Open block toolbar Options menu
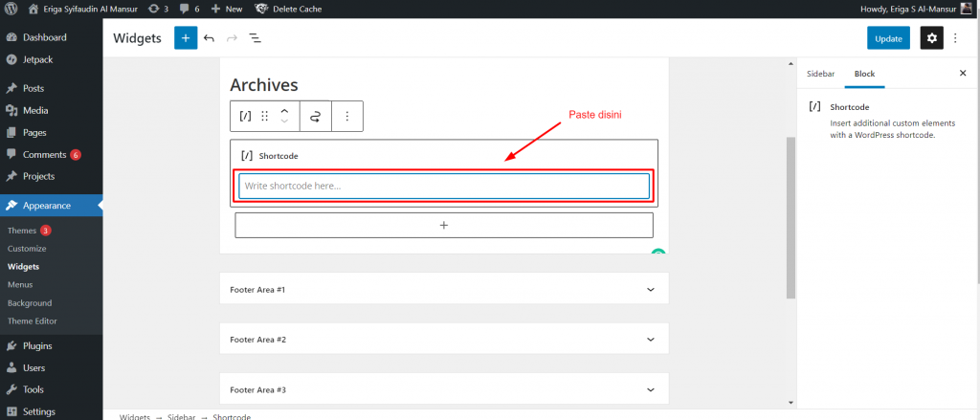This screenshot has width=980, height=420. tap(347, 117)
